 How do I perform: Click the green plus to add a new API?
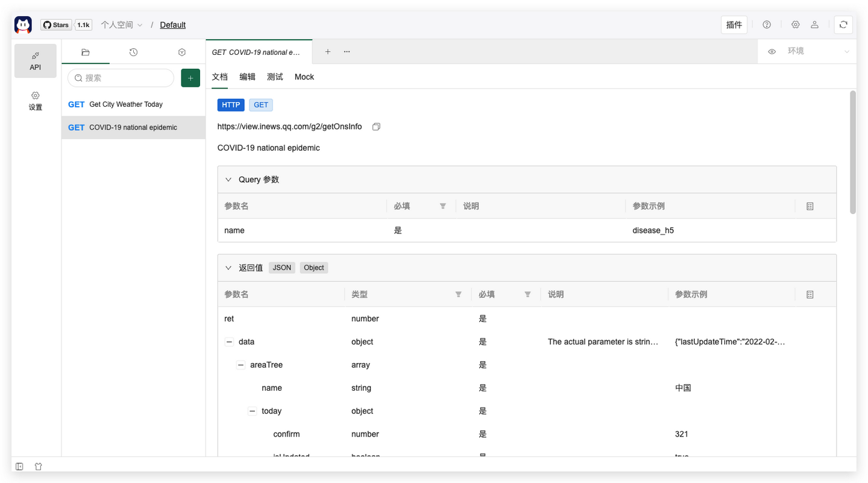[x=190, y=78]
